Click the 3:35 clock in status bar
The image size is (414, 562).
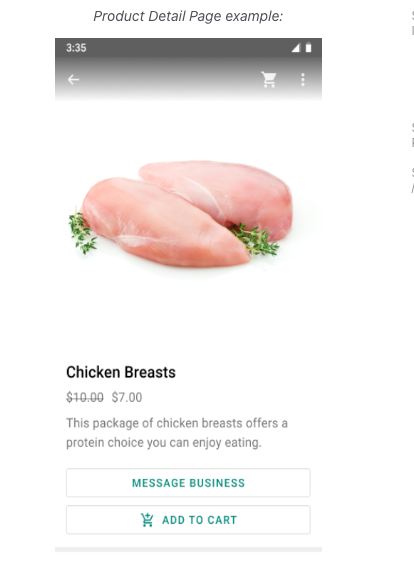tap(76, 48)
